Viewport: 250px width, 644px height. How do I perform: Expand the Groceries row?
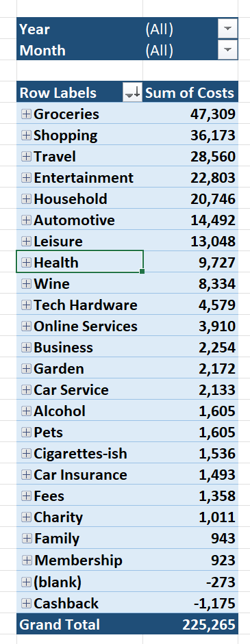click(26, 114)
